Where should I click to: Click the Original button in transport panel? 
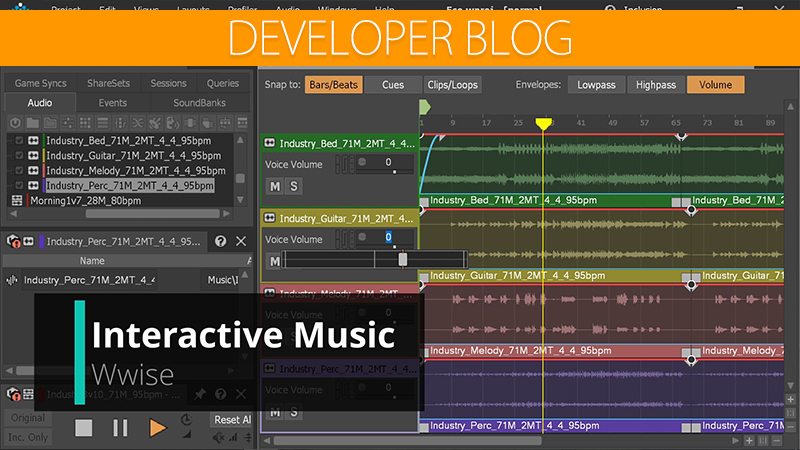pos(28,418)
